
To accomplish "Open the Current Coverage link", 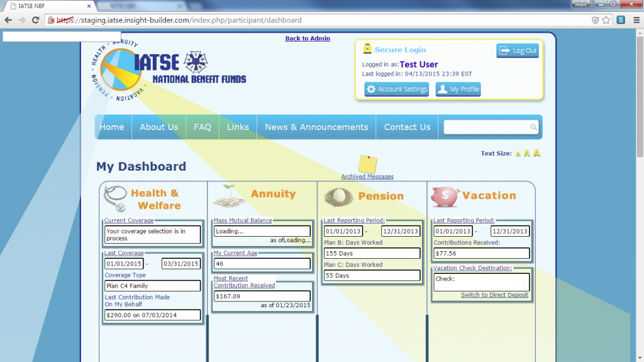I will pyautogui.click(x=129, y=220).
